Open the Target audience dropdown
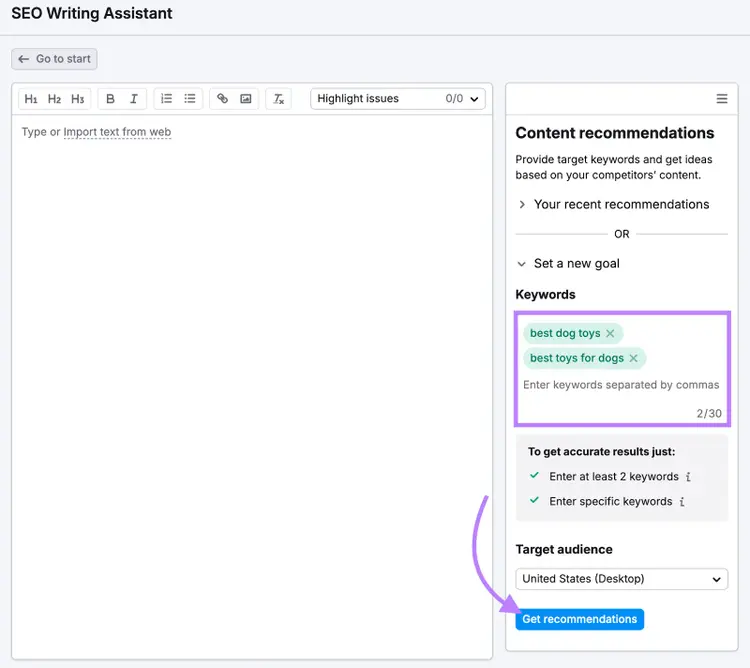This screenshot has height=668, width=750. [621, 579]
